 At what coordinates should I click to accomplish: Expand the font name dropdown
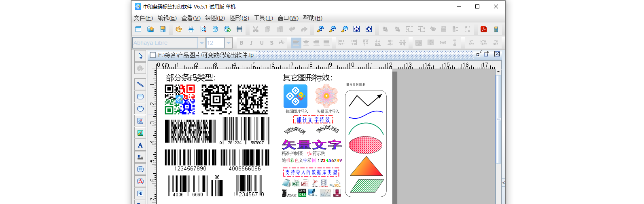click(x=201, y=43)
